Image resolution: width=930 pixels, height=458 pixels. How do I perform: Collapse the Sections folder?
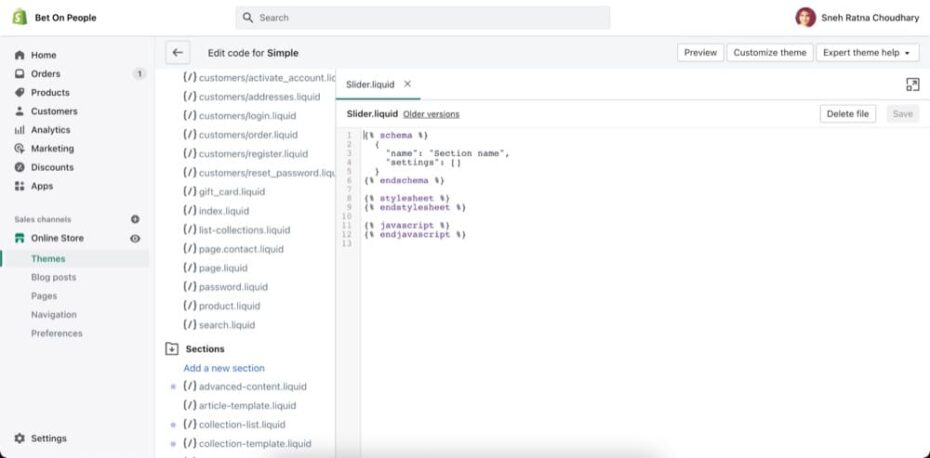tap(171, 349)
